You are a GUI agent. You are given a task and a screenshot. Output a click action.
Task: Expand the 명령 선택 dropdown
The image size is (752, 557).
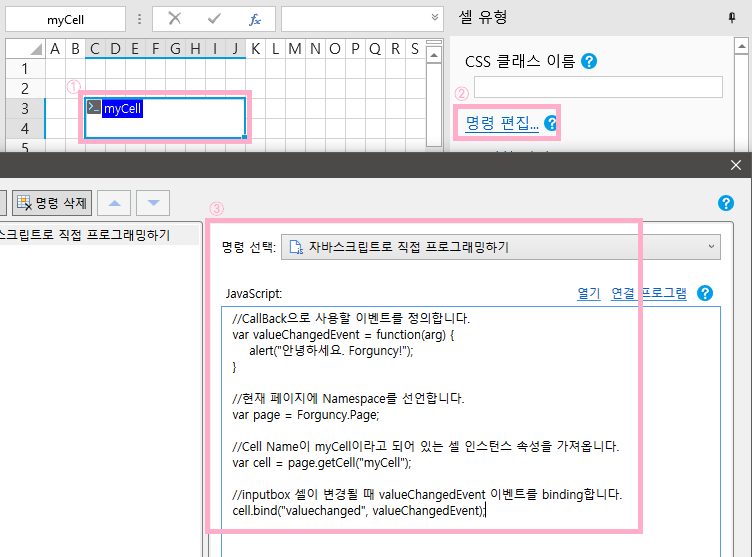tap(711, 247)
